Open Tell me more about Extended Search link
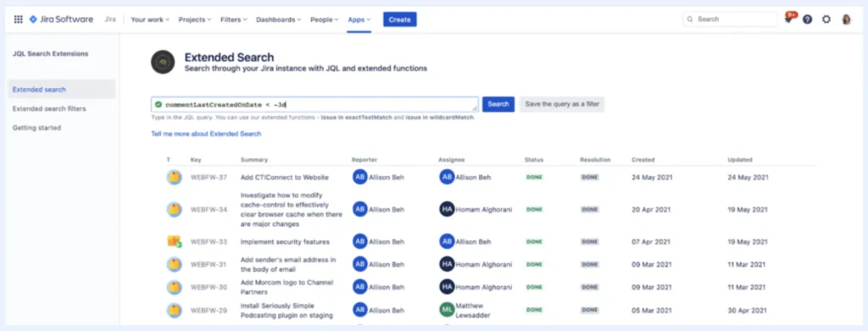This screenshot has width=868, height=331. pos(206,134)
